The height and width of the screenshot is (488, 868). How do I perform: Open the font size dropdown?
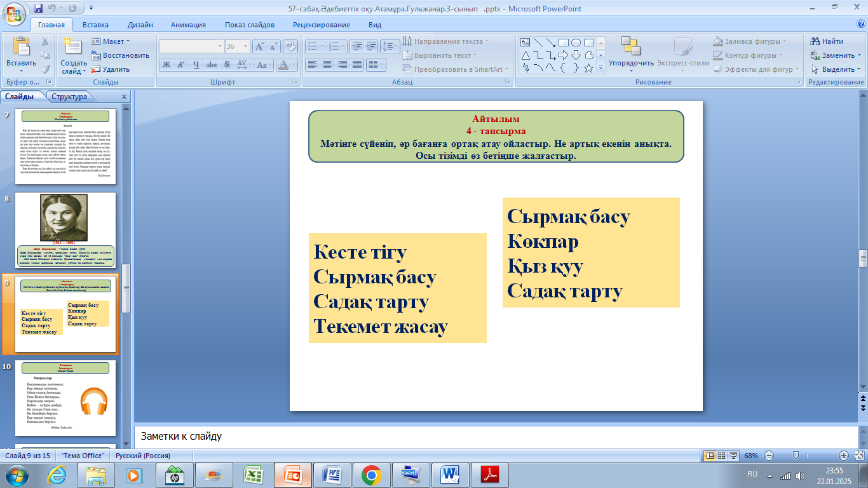coord(246,46)
